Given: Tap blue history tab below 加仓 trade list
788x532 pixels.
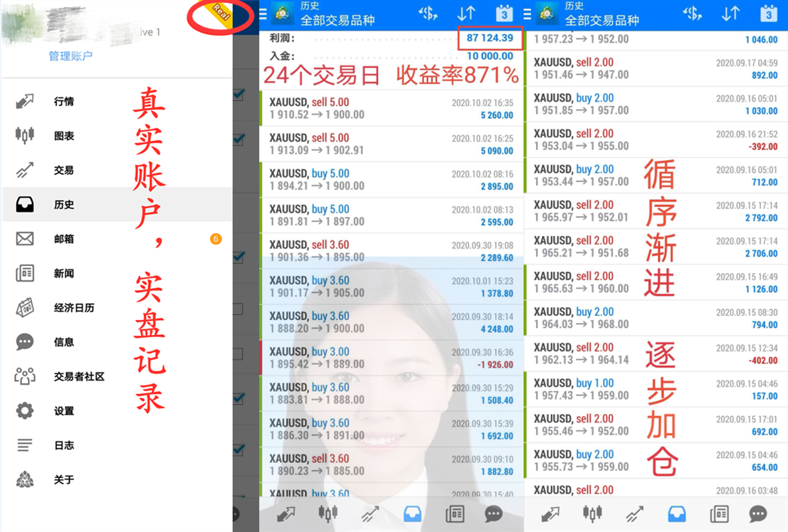Looking at the screenshot, I should (x=676, y=514).
